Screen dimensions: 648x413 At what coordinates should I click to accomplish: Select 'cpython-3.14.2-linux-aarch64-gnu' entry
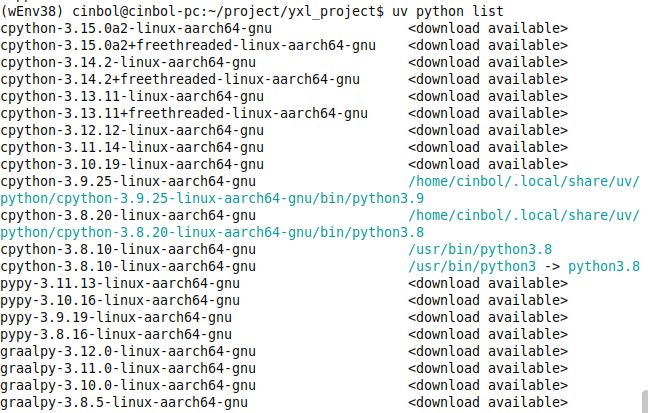click(128, 62)
